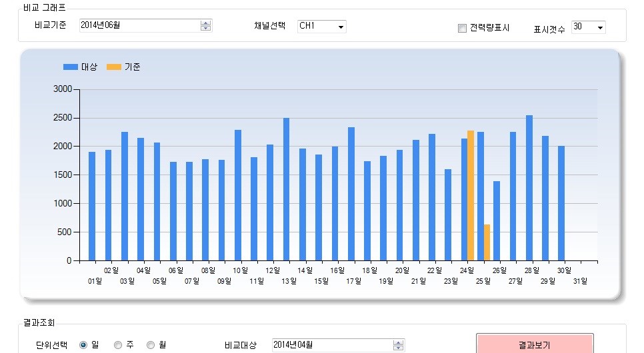Click the 2014년04월 comparison date field
Image resolution: width=644 pixels, height=353 pixels.
338,345
